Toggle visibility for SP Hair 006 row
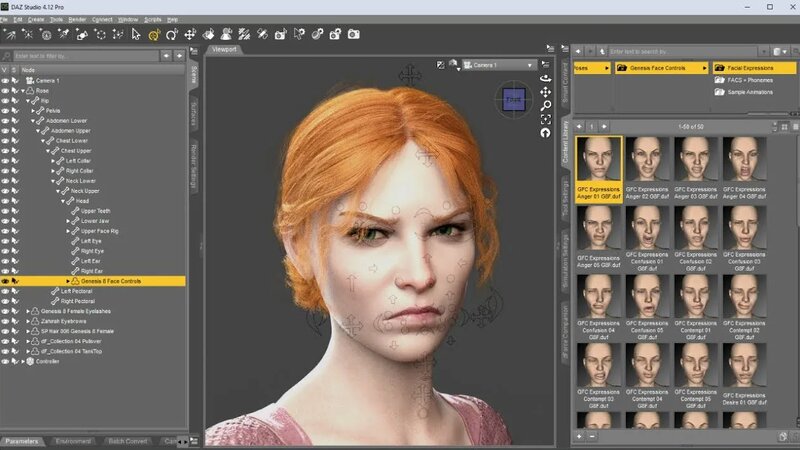The width and height of the screenshot is (800, 450). [x=5, y=331]
